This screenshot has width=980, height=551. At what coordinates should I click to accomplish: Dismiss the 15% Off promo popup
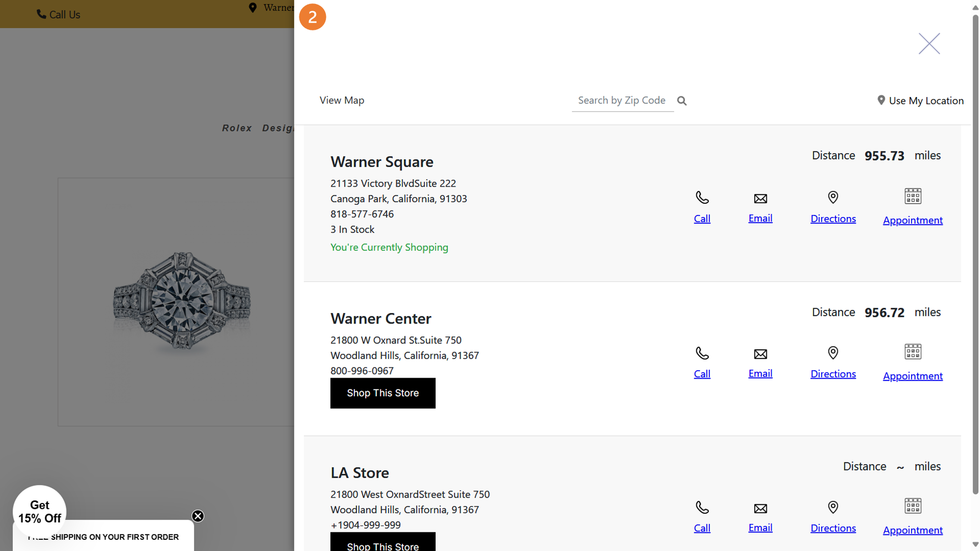197,516
